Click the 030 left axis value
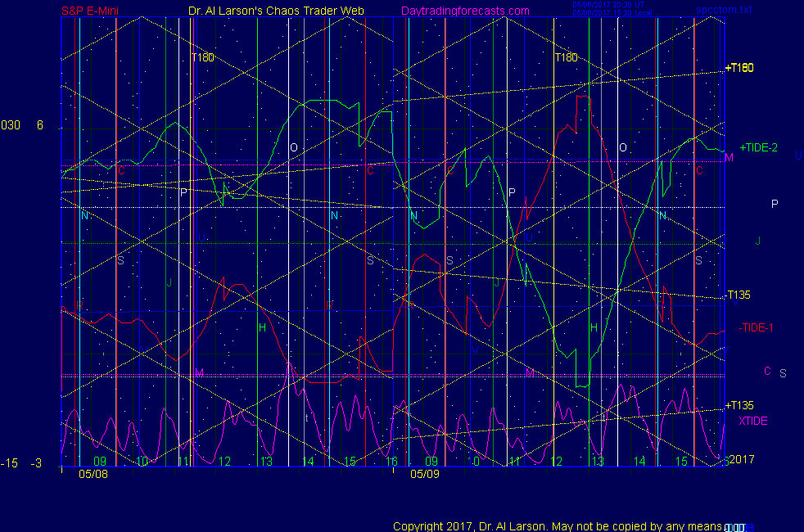Image resolution: width=804 pixels, height=532 pixels. click(11, 125)
